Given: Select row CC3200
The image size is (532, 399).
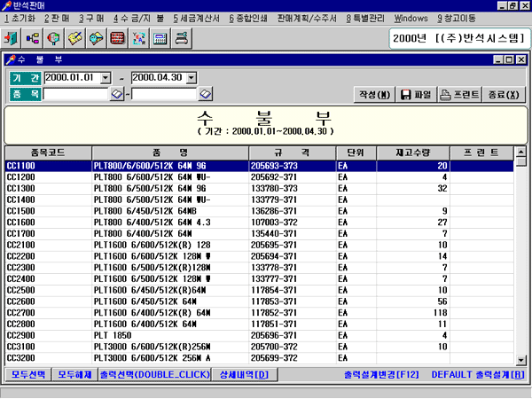Looking at the screenshot, I should (260, 358).
